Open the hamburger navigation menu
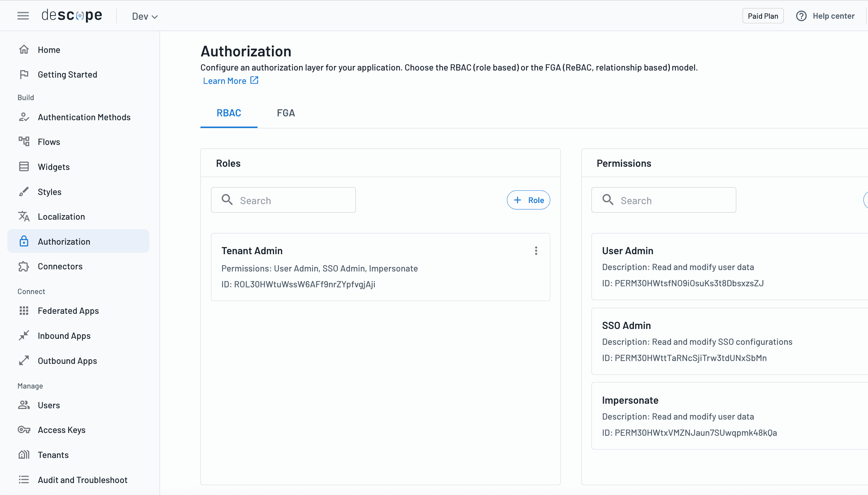This screenshot has width=868, height=495. click(23, 16)
